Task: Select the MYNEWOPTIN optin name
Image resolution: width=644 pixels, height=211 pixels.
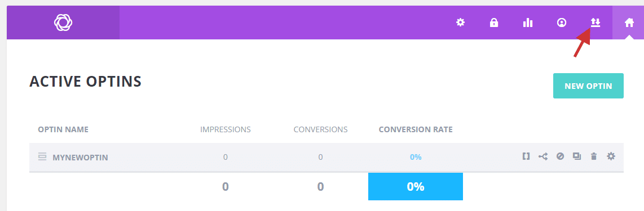Action: pos(80,158)
